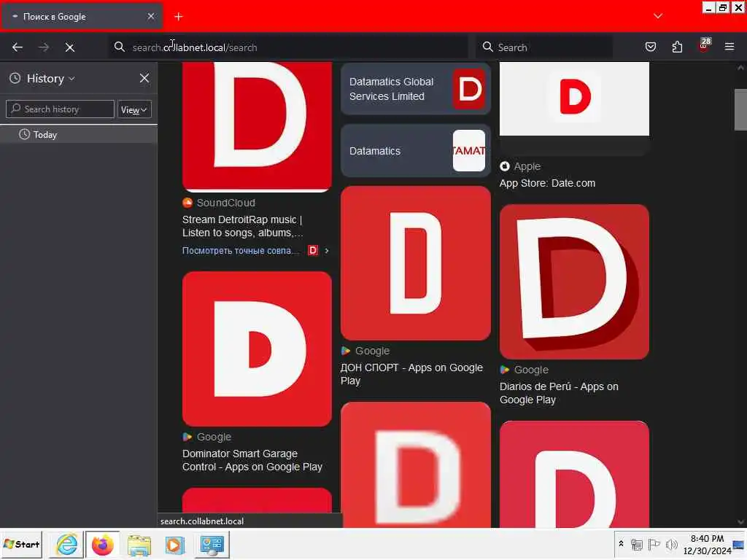Close the History sidebar
The width and height of the screenshot is (747, 560).
pos(144,78)
